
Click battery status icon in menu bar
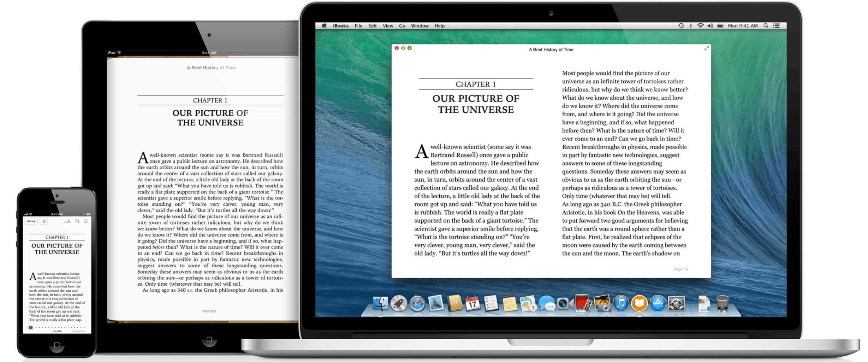720,26
